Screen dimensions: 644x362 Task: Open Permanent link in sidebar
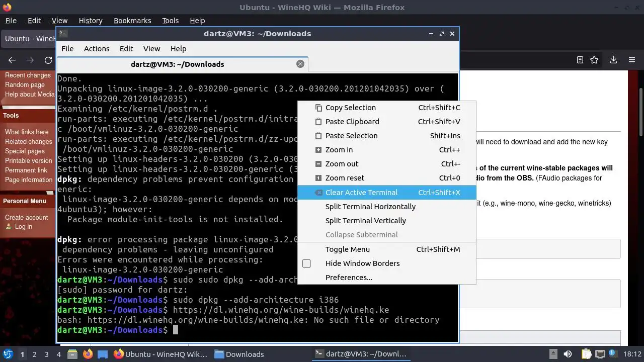click(x=26, y=170)
